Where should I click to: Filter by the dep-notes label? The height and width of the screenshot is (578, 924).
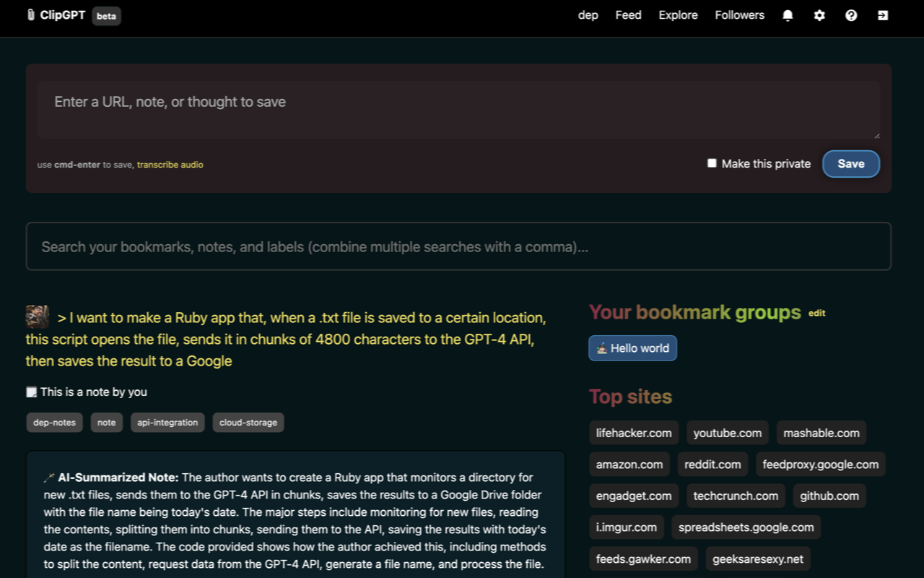pos(55,423)
